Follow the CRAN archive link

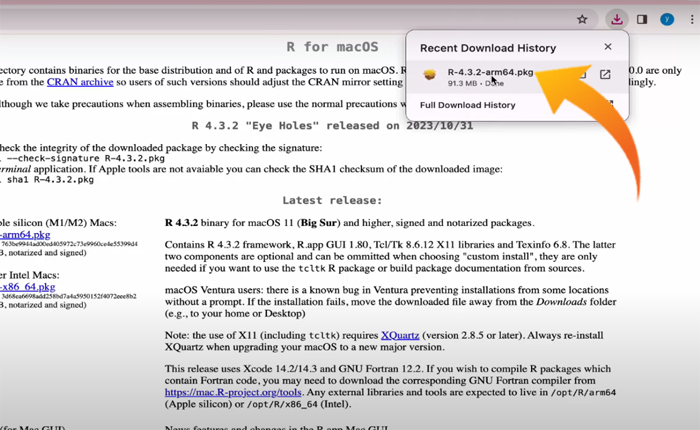pyautogui.click(x=80, y=82)
